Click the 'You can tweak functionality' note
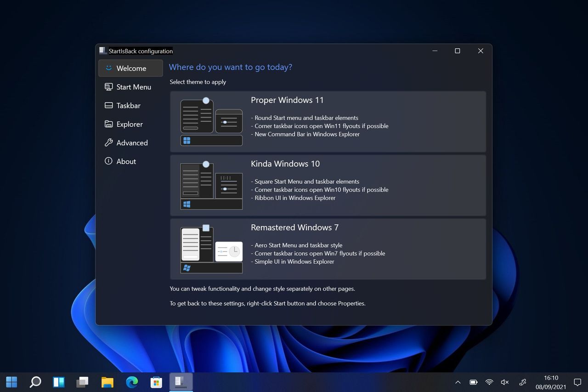Screen dimensions: 588x392 pos(262,289)
